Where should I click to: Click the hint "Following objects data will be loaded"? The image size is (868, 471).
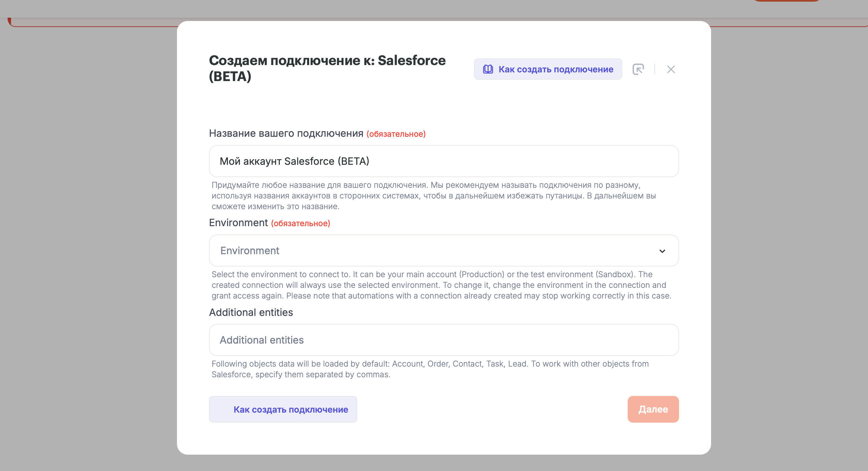point(430,369)
